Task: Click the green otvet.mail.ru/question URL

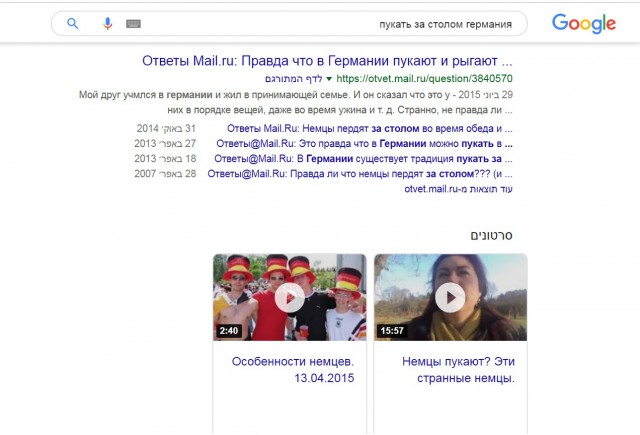Action: tap(424, 78)
